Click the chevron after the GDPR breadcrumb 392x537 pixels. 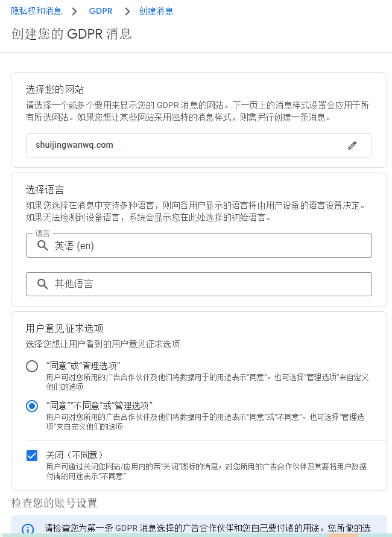(x=127, y=11)
